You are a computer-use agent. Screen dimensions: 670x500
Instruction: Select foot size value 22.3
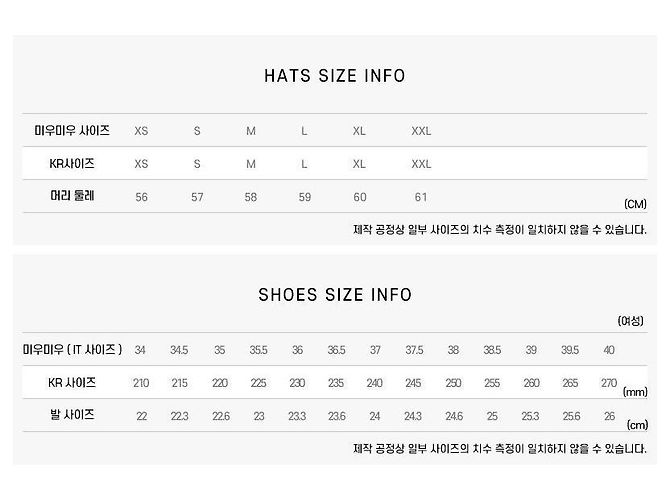point(179,416)
